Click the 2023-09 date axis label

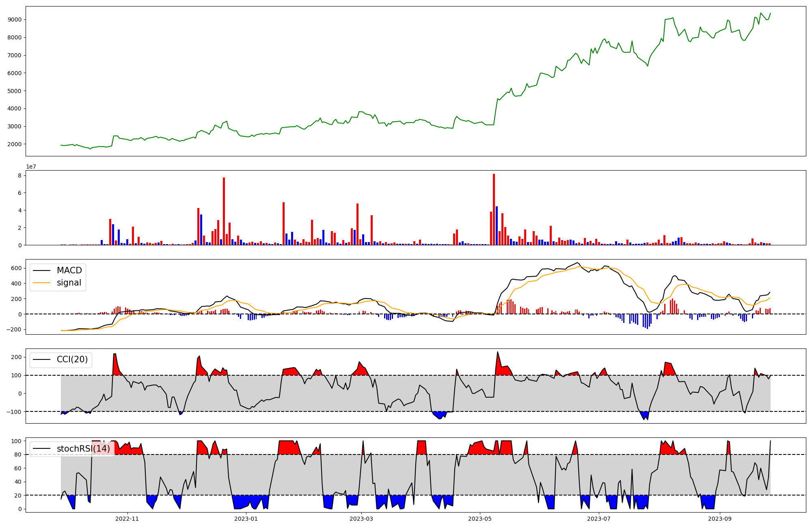pyautogui.click(x=720, y=519)
